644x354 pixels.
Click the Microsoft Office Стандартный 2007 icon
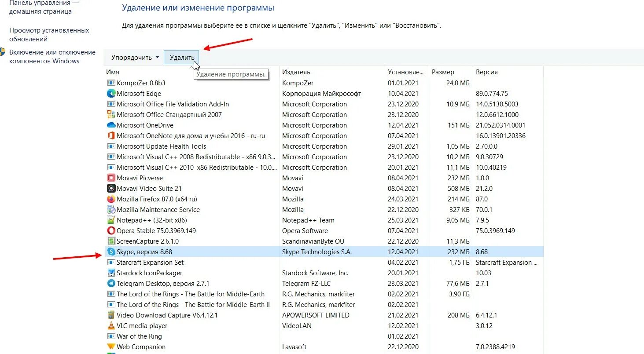point(111,114)
